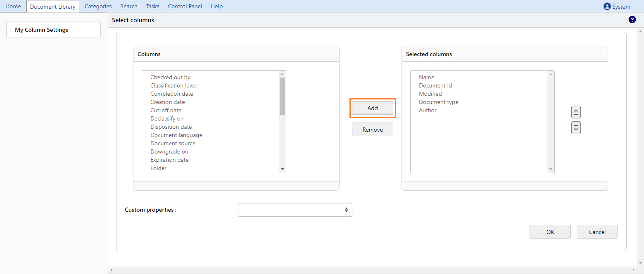
Task: Confirm column selection with OK
Action: [x=550, y=232]
